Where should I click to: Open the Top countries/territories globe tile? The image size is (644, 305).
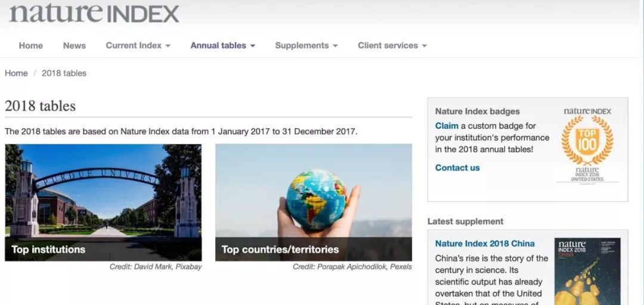[x=314, y=203]
